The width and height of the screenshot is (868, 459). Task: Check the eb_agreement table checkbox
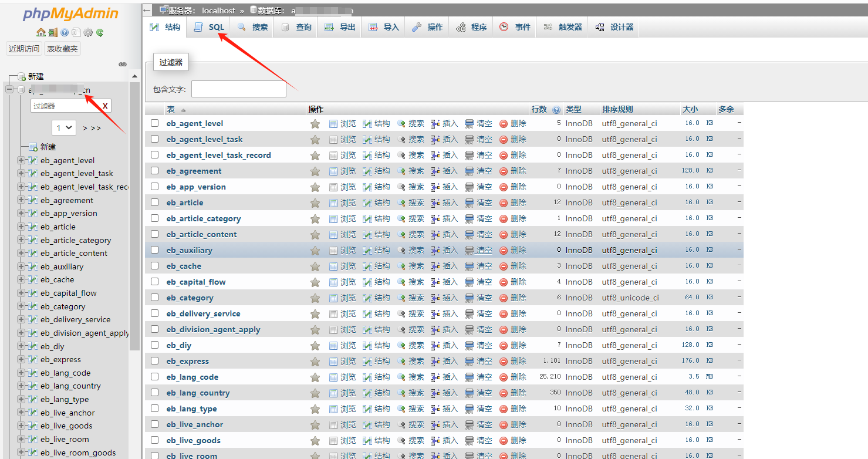[x=155, y=171]
